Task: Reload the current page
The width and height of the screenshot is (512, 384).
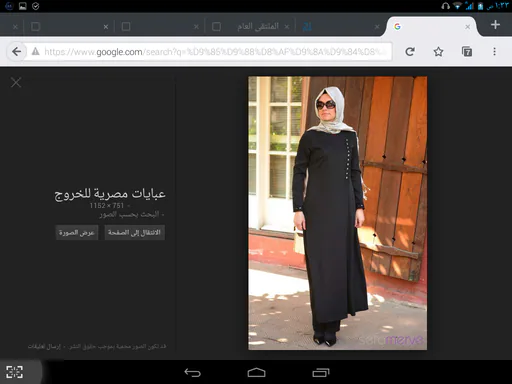Action: click(x=410, y=52)
